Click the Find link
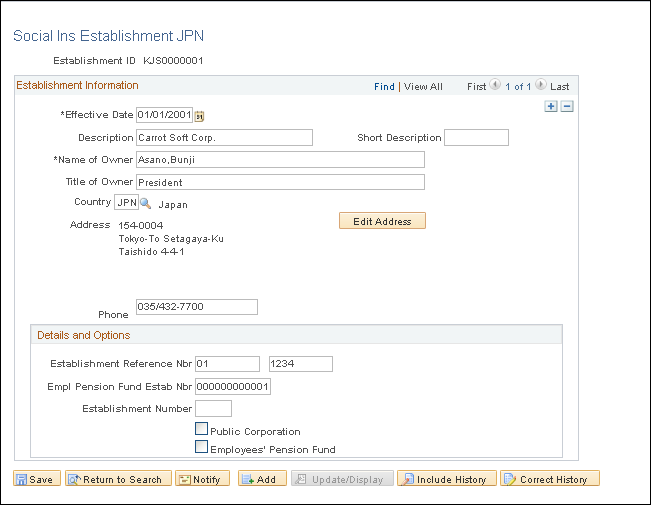This screenshot has height=505, width=651. pos(384,87)
